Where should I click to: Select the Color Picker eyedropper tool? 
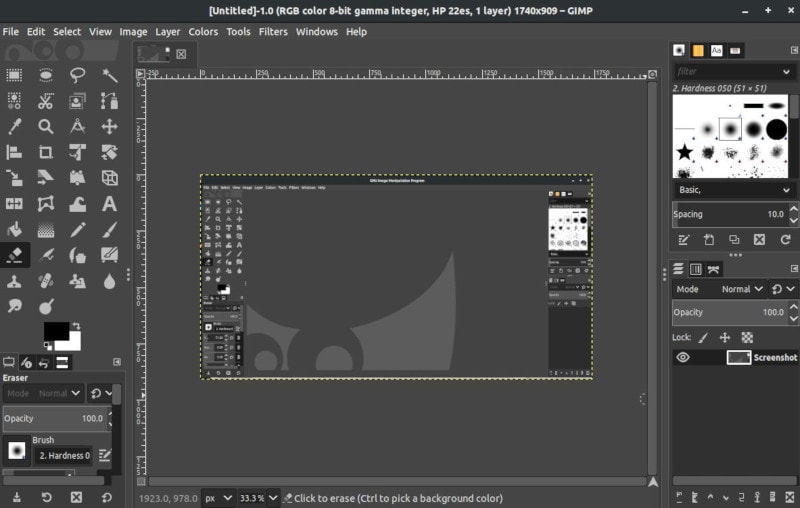[x=15, y=126]
